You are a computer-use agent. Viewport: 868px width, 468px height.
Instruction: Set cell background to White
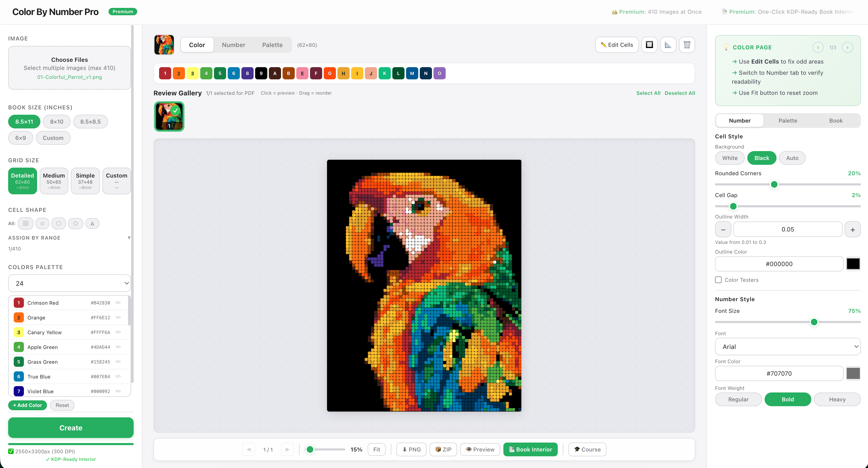point(730,158)
